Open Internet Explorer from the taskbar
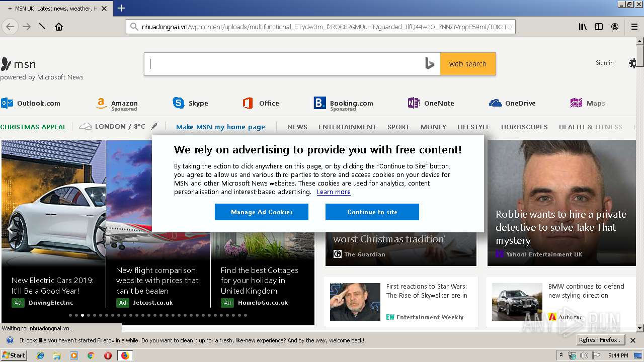 [x=40, y=355]
